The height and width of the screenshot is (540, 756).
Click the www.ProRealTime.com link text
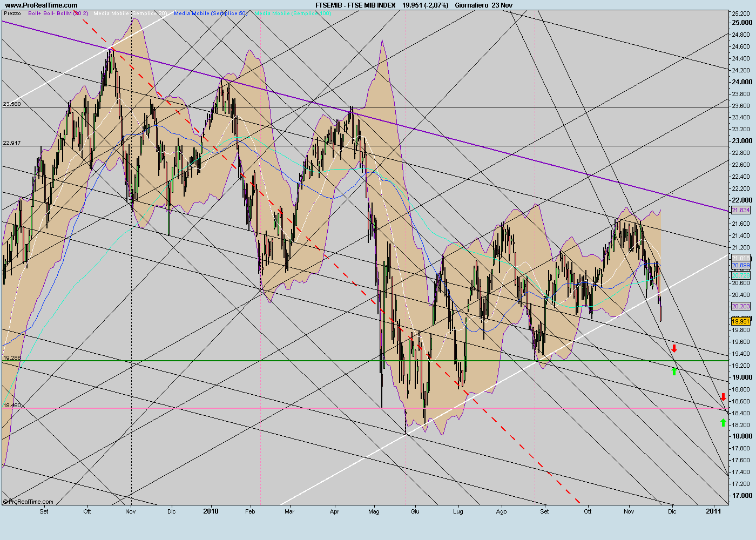[41, 5]
